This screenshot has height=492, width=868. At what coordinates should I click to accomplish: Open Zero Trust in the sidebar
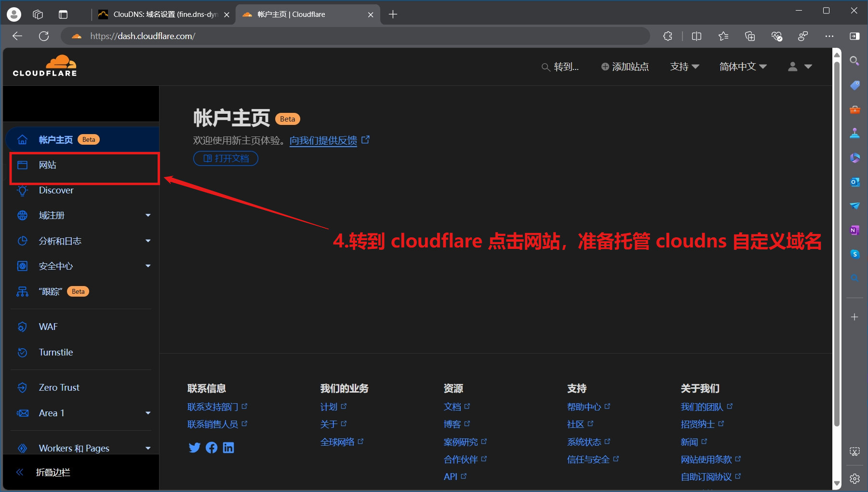click(59, 387)
